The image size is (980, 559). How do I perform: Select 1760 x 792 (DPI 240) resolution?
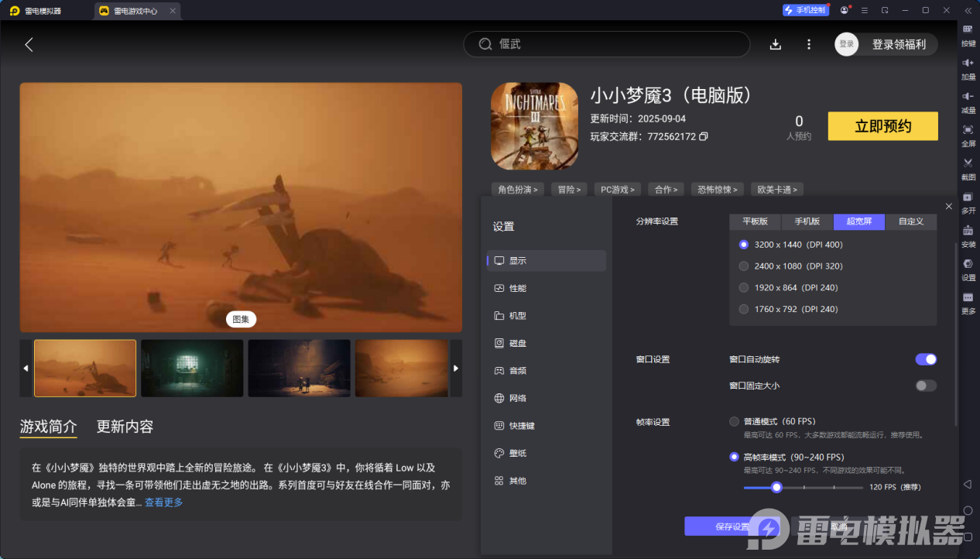click(744, 310)
